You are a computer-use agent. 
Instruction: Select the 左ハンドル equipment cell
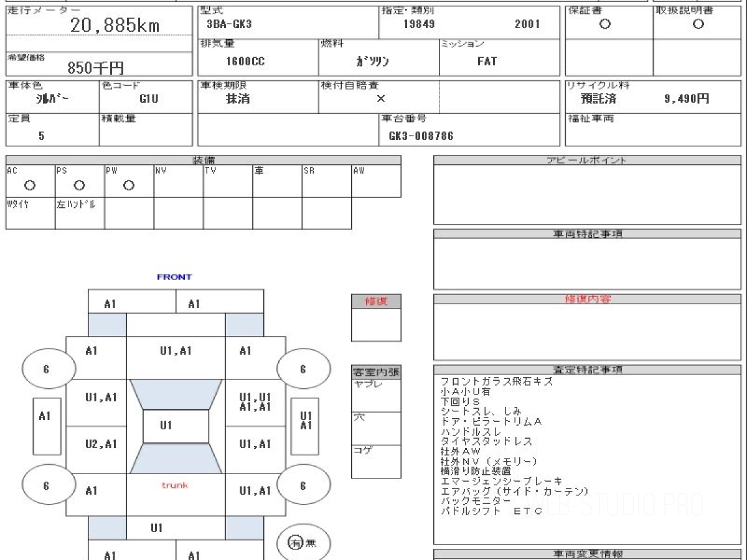coord(80,213)
